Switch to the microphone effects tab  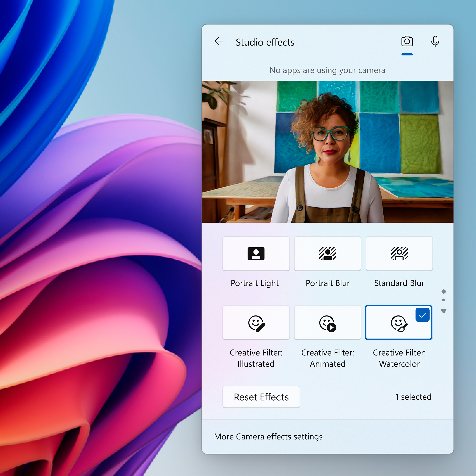click(435, 41)
